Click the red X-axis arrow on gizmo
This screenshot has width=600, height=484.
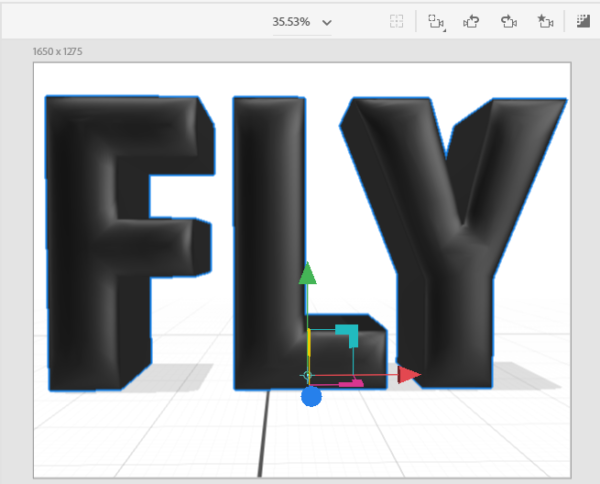(x=408, y=375)
